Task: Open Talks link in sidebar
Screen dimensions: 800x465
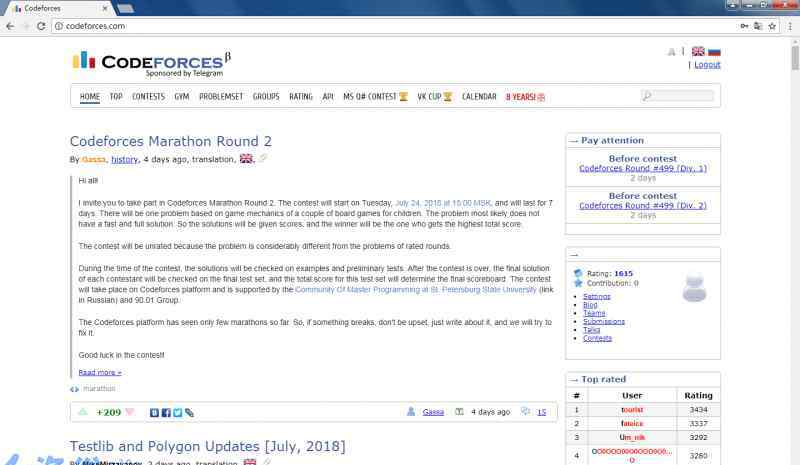Action: click(x=591, y=330)
